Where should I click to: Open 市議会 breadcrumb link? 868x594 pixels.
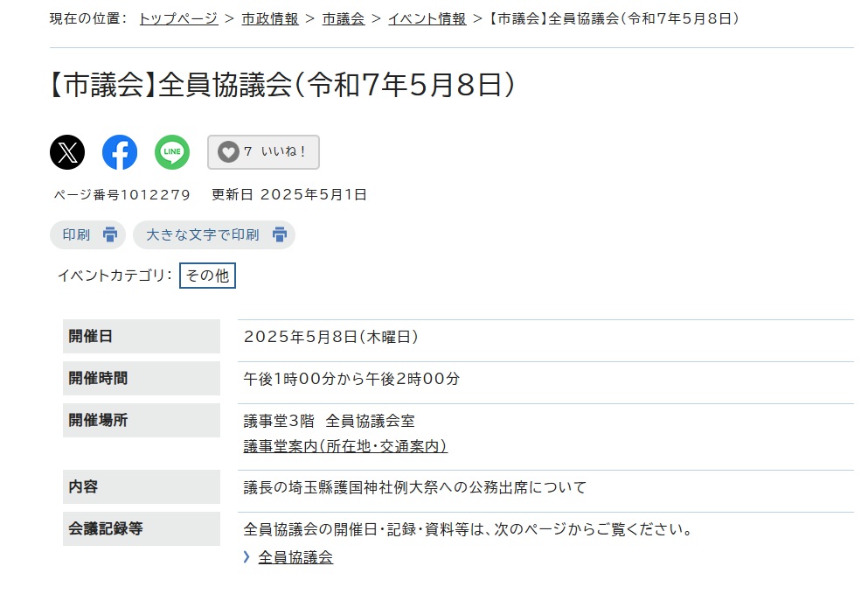pos(344,19)
